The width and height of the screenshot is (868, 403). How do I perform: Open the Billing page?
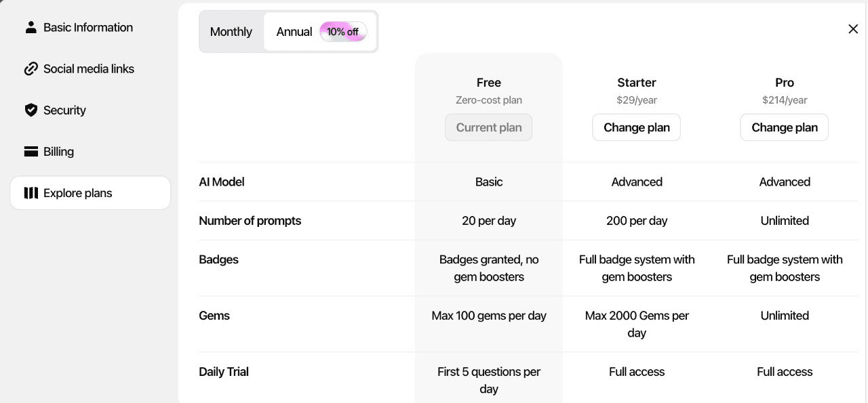coord(58,152)
